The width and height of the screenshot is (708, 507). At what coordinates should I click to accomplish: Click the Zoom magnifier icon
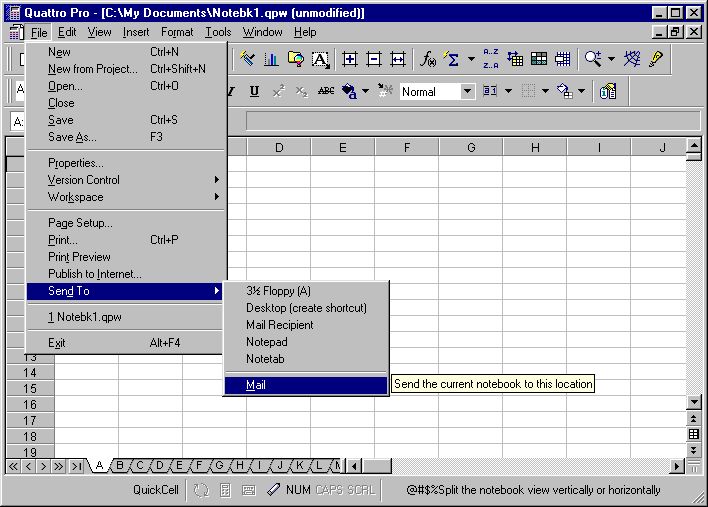point(593,59)
